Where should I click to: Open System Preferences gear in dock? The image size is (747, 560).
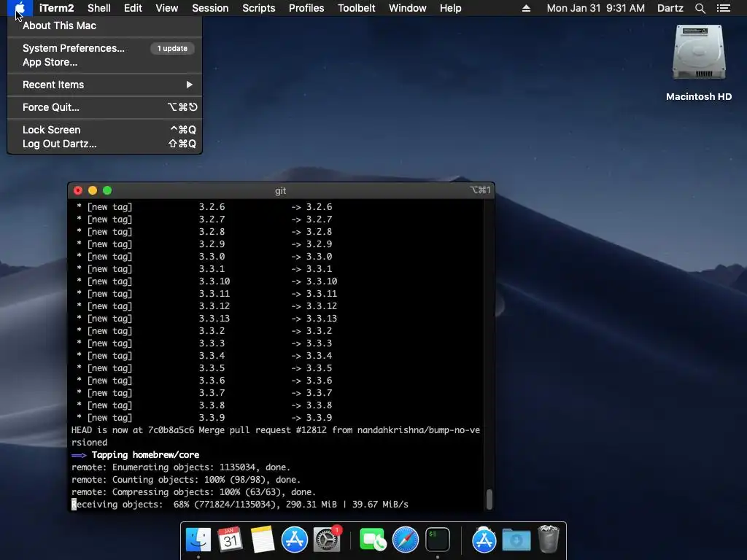[327, 540]
